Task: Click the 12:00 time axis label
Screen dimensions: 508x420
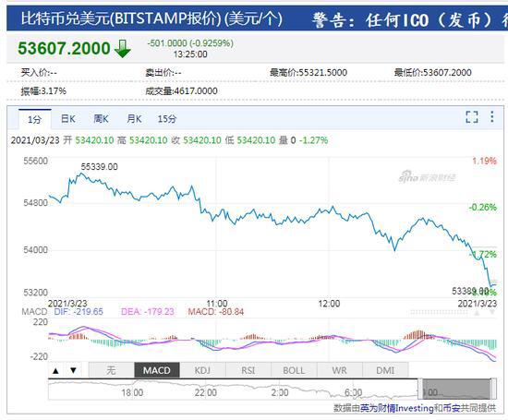Action: coord(329,304)
